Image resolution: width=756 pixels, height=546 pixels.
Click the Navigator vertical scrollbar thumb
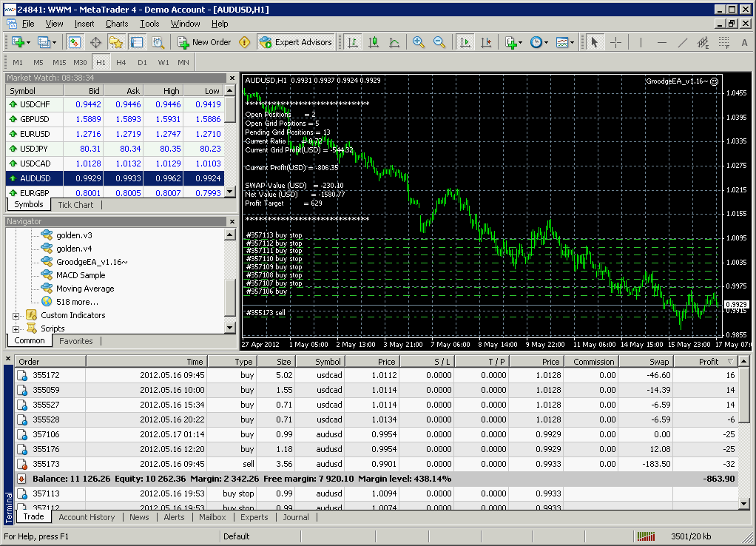pyautogui.click(x=230, y=298)
